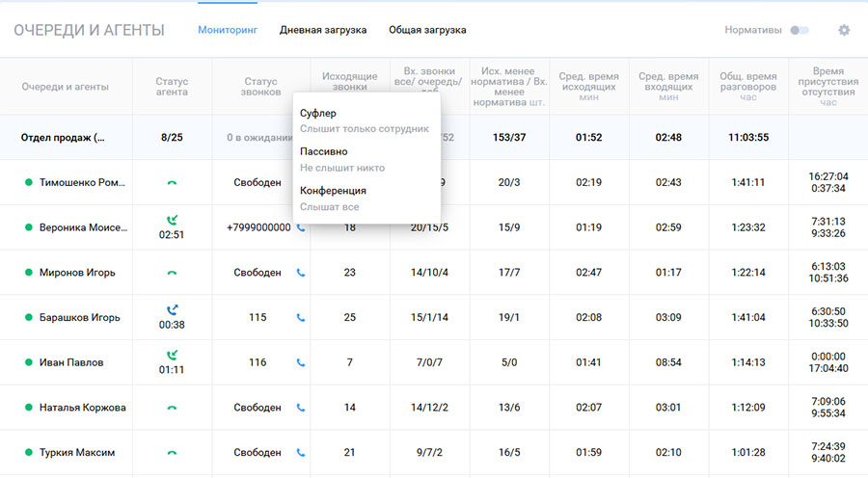Click the 153/37 queue value
The image size is (868, 478).
[x=508, y=137]
